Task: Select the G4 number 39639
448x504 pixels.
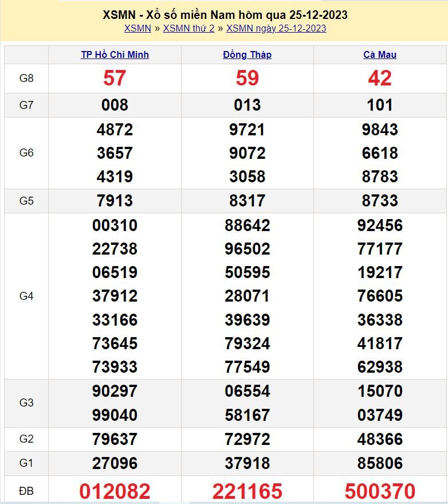Action: (x=247, y=320)
